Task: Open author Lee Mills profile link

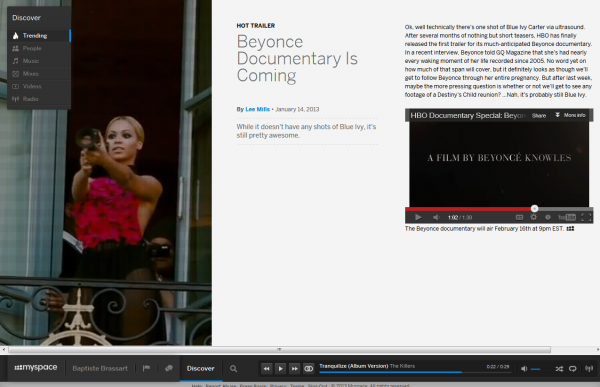Action: tap(257, 109)
